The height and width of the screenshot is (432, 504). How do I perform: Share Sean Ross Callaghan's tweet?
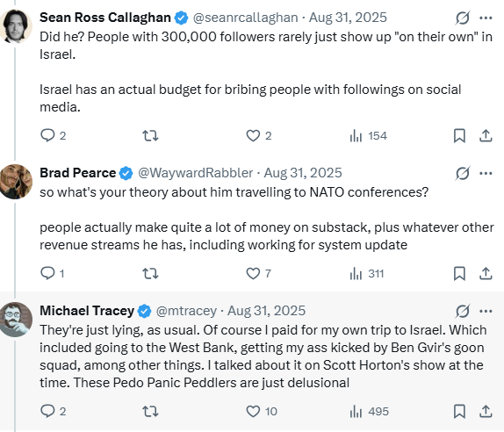point(486,135)
